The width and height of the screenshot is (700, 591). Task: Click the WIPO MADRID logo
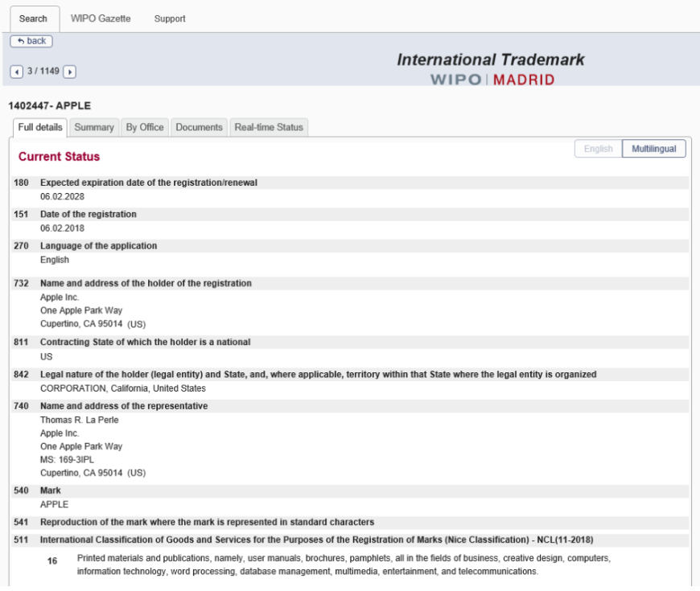coord(492,80)
